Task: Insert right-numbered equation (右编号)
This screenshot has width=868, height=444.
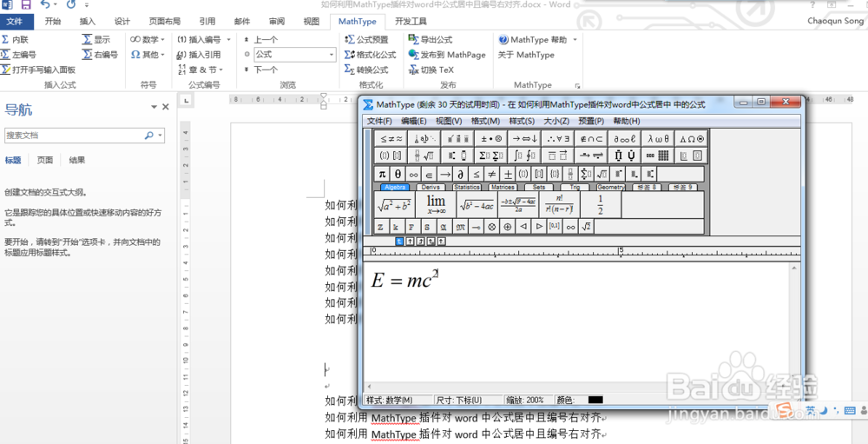Action: point(100,55)
